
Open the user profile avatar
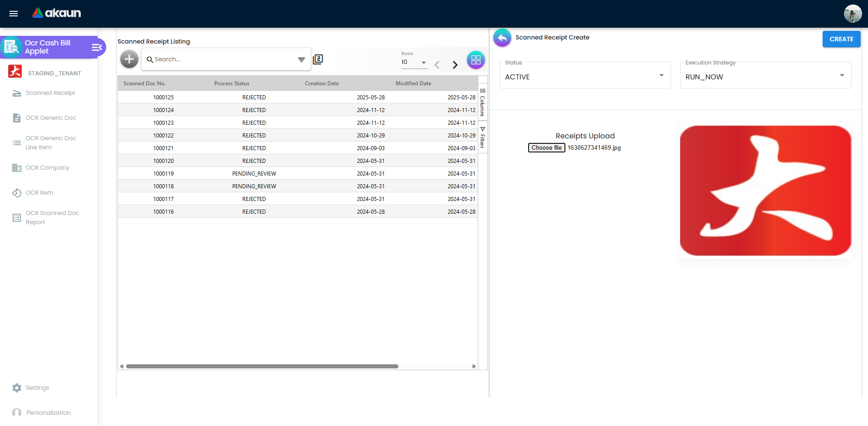tap(853, 14)
